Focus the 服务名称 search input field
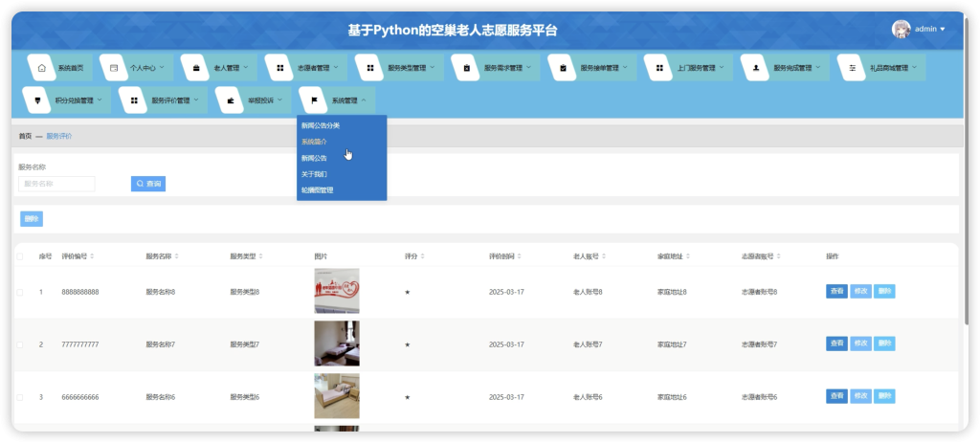Screen dimensions: 980x443 56,184
